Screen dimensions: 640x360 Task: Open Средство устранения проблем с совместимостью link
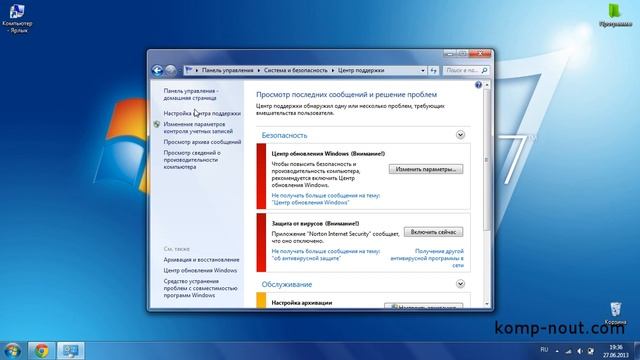pyautogui.click(x=200, y=288)
